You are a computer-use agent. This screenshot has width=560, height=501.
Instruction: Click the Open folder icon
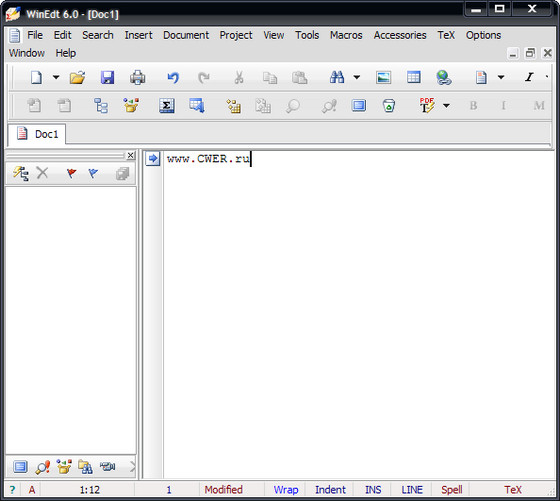[78, 77]
